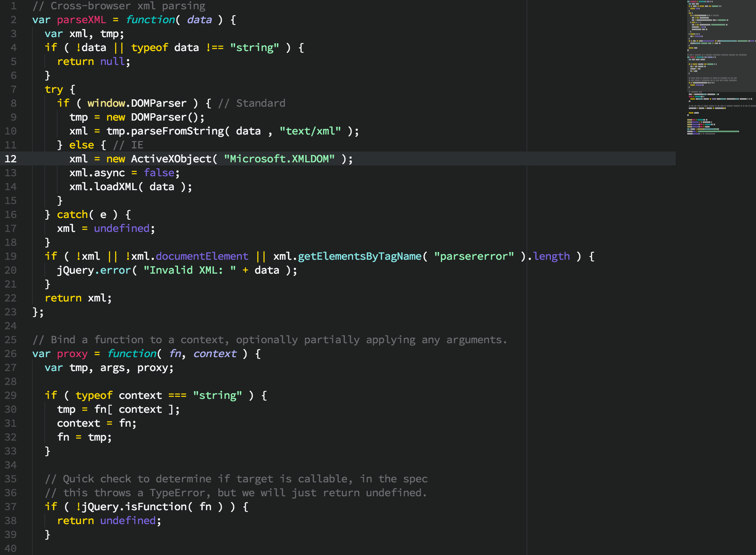Click the "Microsoft.XMLDOM" string literal
Viewport: 756px width, 555px height.
(279, 159)
